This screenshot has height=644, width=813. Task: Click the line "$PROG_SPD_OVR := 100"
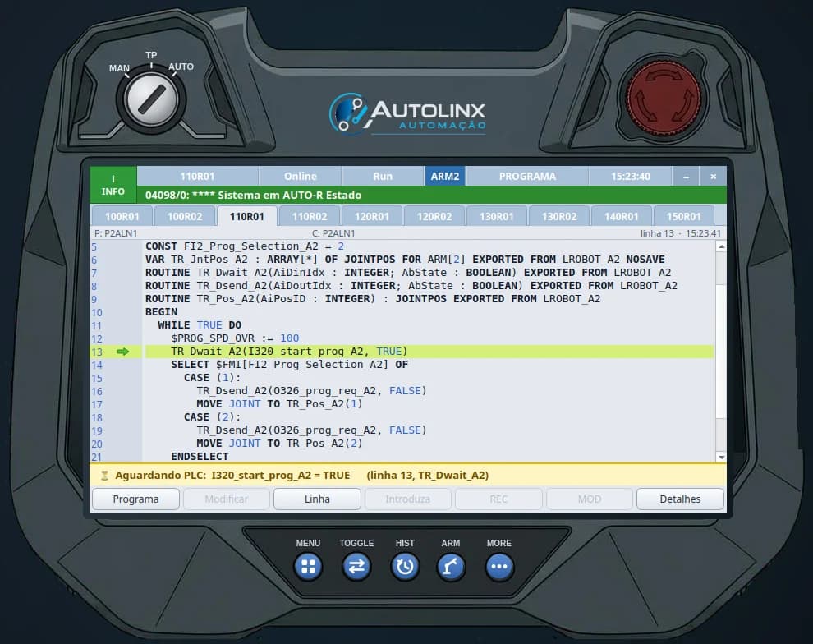click(x=235, y=338)
